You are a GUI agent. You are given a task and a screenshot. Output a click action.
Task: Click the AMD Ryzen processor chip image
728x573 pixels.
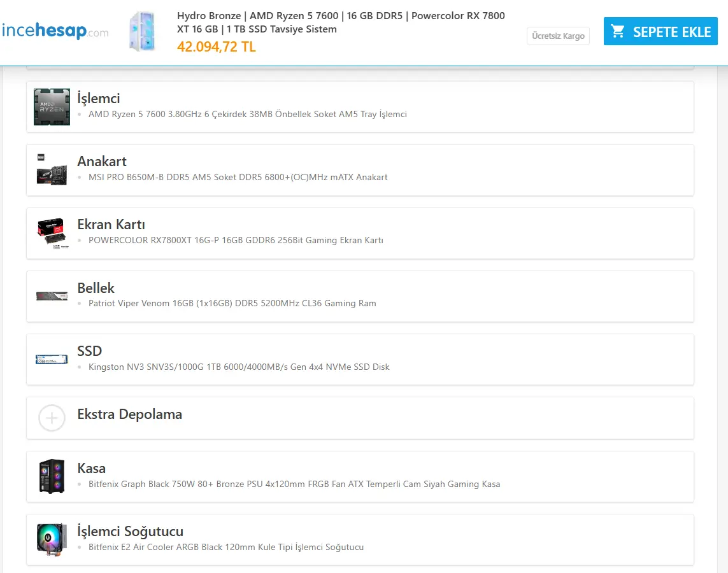point(52,107)
